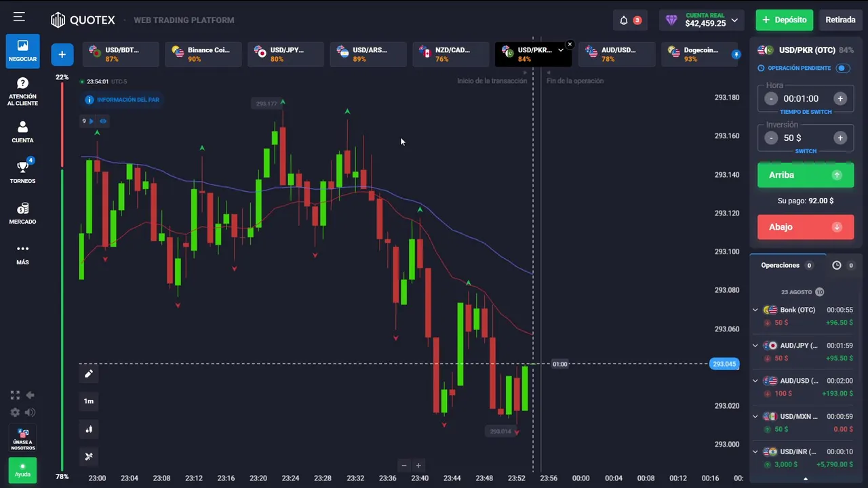Increase investment with plus button
868x488 pixels.
840,138
